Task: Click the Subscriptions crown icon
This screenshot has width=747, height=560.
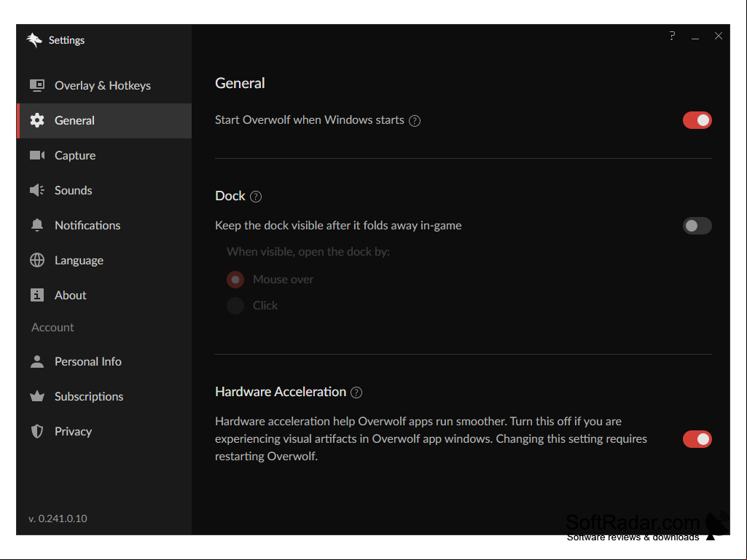Action: tap(37, 396)
